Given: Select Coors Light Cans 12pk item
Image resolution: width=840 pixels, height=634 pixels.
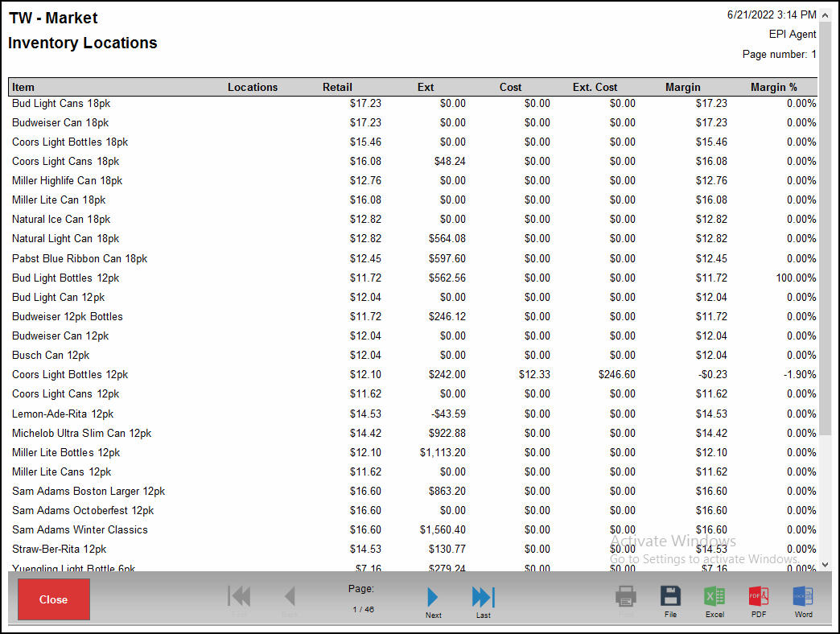Looking at the screenshot, I should point(65,393).
